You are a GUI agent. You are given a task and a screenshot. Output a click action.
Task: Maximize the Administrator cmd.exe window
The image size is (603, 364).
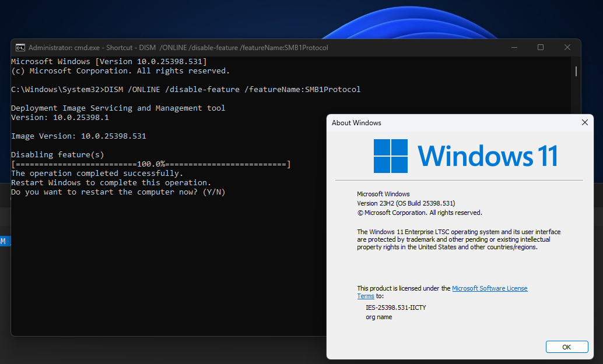tap(541, 47)
